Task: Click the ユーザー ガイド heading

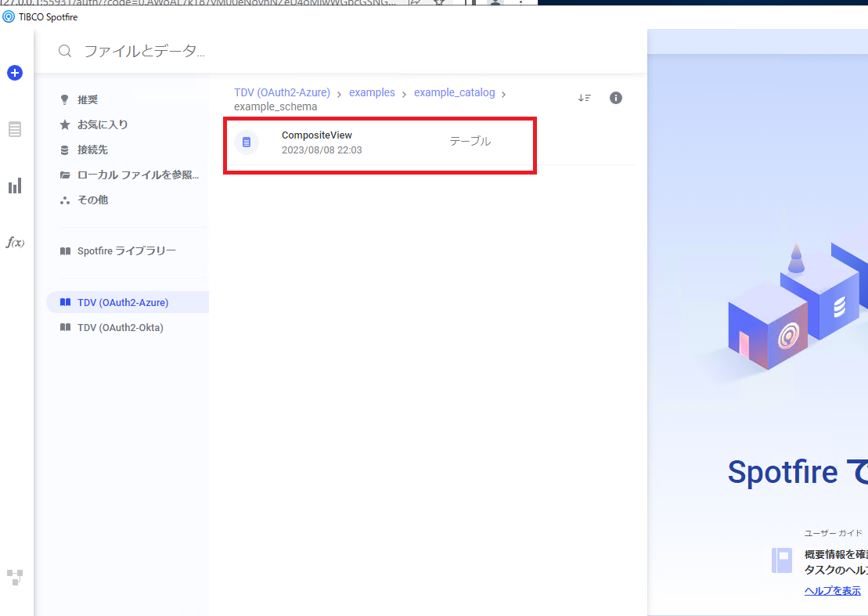Action: [x=833, y=533]
